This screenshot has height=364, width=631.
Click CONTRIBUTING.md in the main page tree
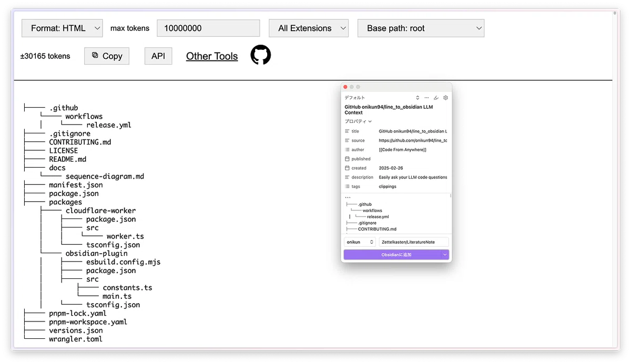pos(80,142)
